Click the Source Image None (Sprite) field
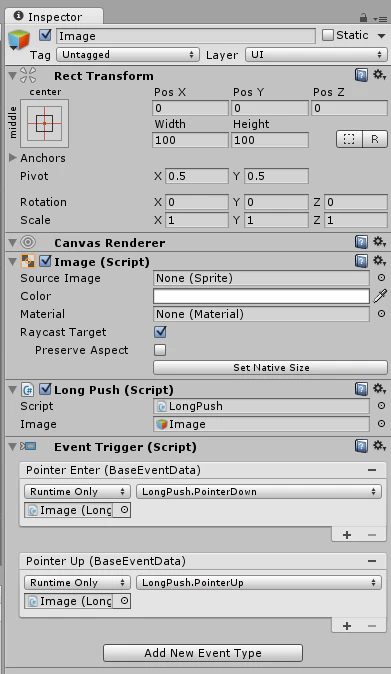391x674 pixels. click(261, 278)
